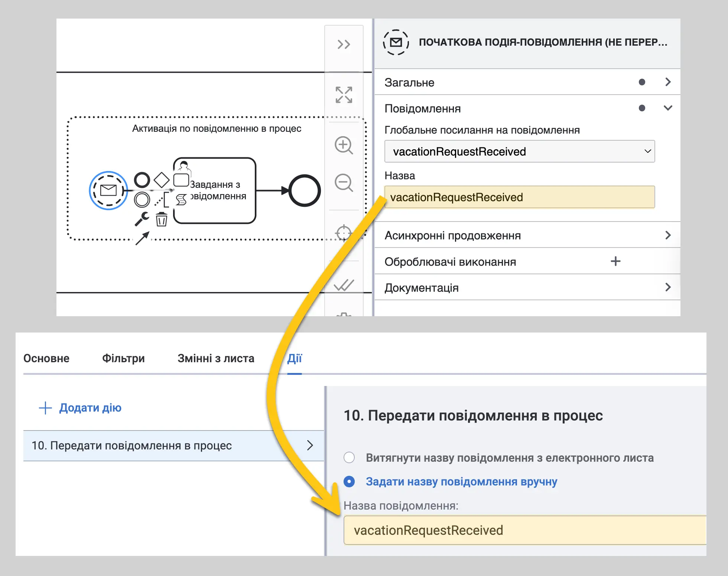Click the wrench change-type icon

142,219
